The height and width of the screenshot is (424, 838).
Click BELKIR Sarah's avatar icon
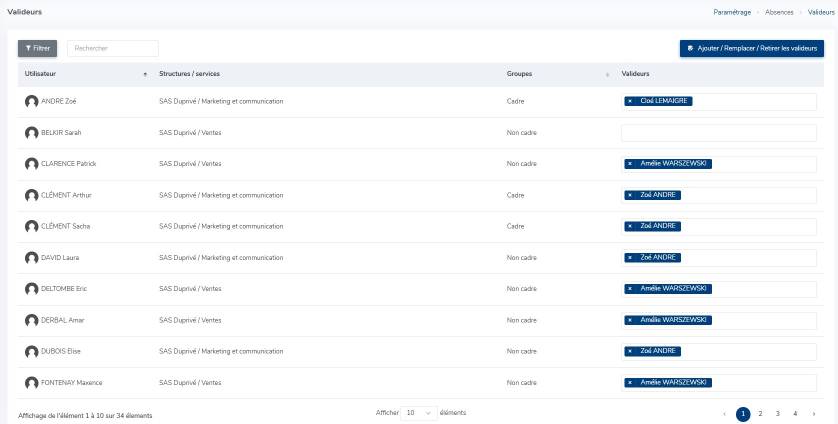32,133
